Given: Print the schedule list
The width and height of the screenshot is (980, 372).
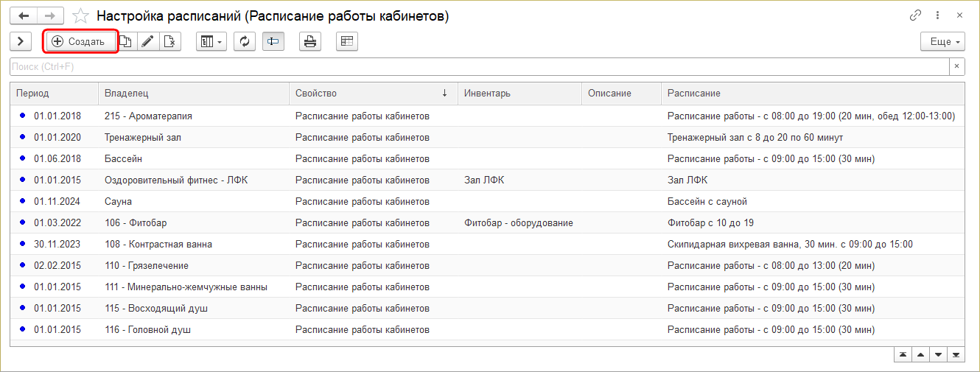Looking at the screenshot, I should (310, 42).
